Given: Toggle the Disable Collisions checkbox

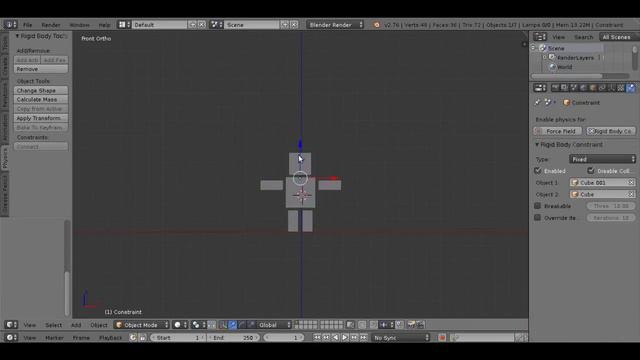Looking at the screenshot, I should [x=591, y=171].
